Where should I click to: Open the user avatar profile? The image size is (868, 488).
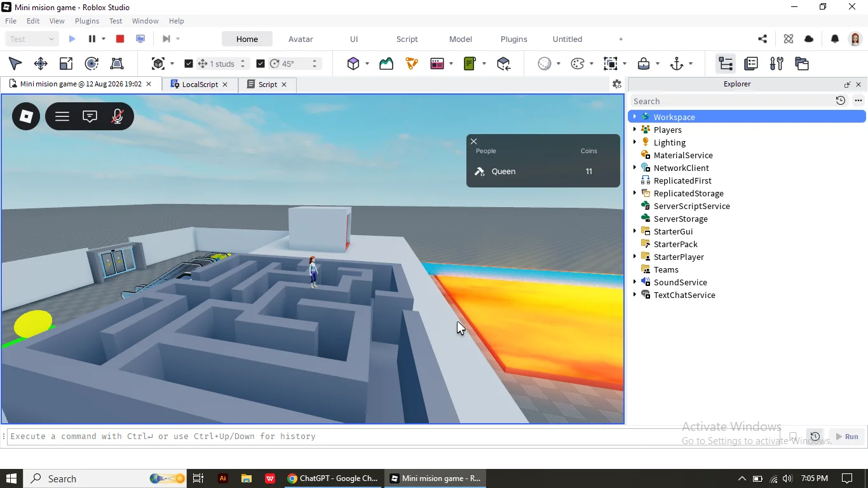855,39
